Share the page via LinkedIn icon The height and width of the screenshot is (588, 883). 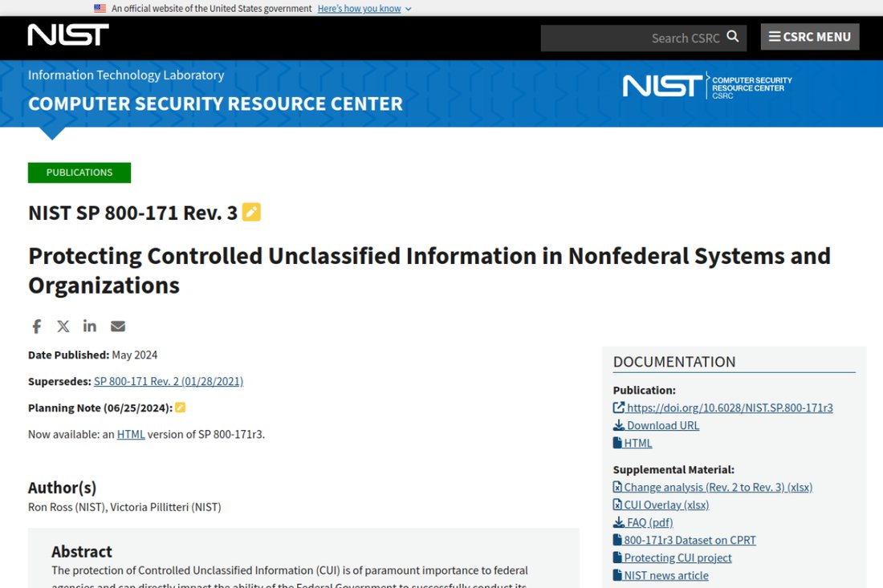90,326
